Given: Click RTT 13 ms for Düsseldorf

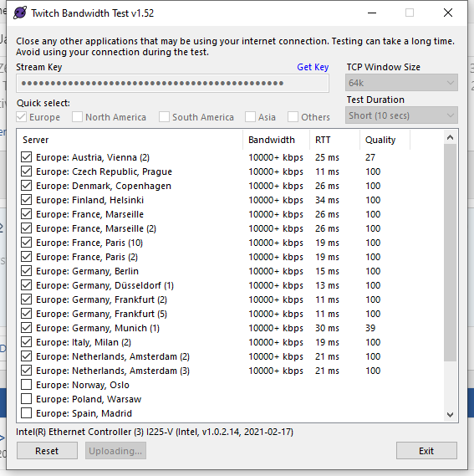Looking at the screenshot, I should click(327, 285).
